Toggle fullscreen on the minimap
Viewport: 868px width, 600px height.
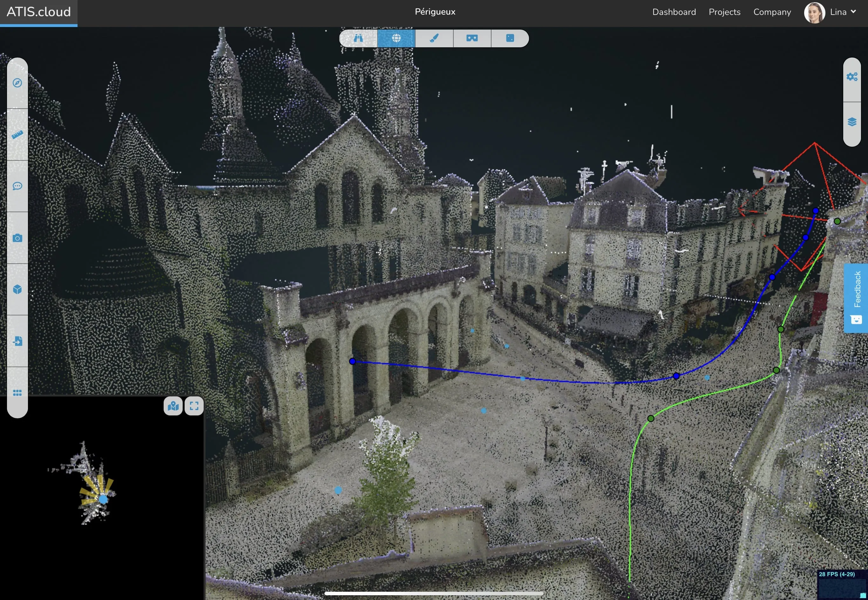[194, 406]
